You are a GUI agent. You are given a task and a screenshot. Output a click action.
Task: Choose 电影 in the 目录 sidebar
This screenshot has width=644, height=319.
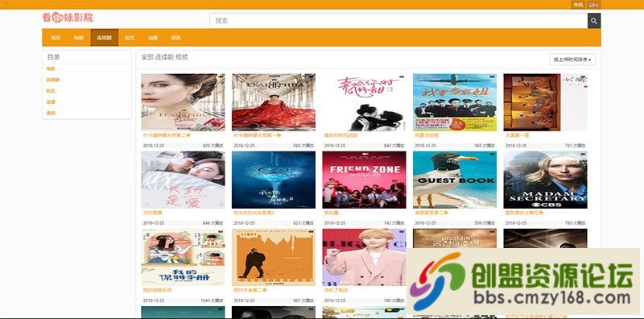pyautogui.click(x=51, y=69)
